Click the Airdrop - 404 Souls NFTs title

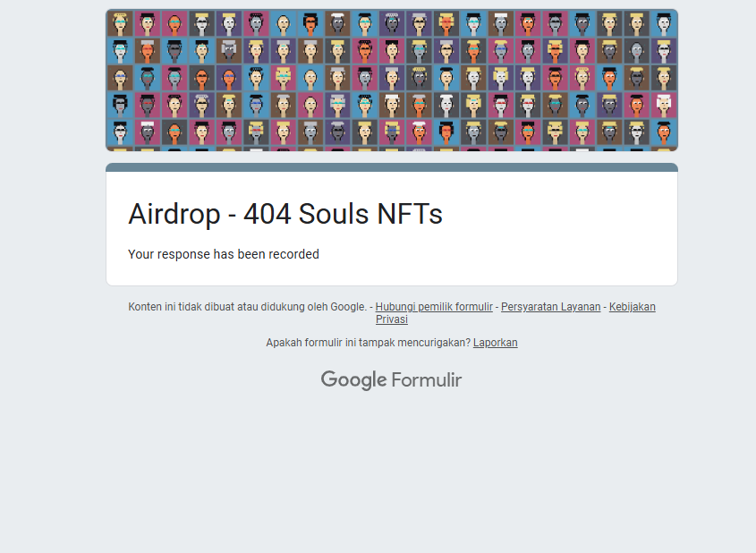[x=285, y=214]
